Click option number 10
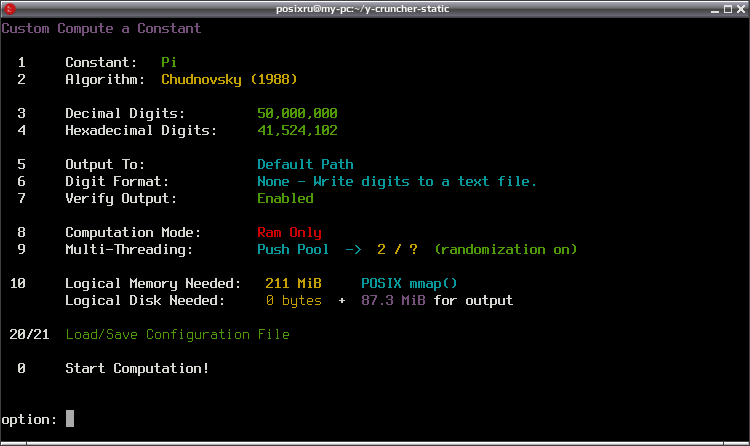The image size is (750, 446). [17, 284]
